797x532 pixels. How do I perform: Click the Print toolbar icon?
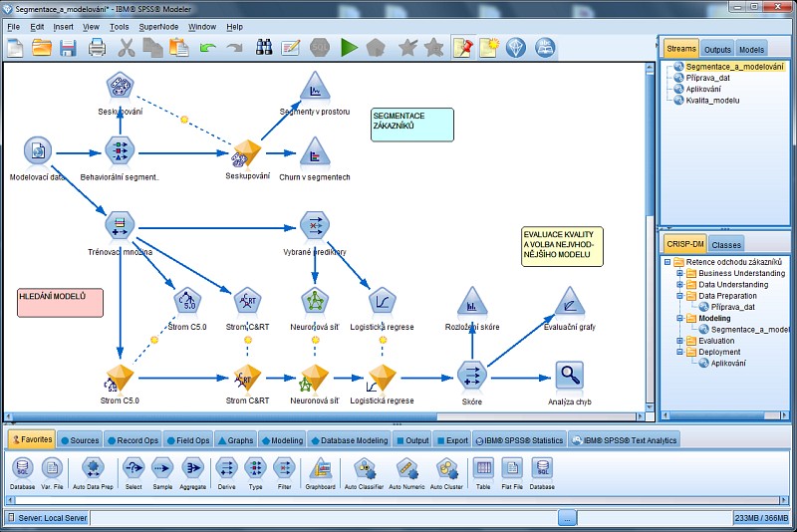coord(97,48)
